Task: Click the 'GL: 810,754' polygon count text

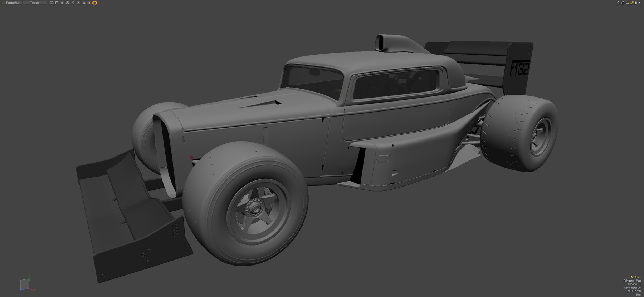Action: (634, 291)
